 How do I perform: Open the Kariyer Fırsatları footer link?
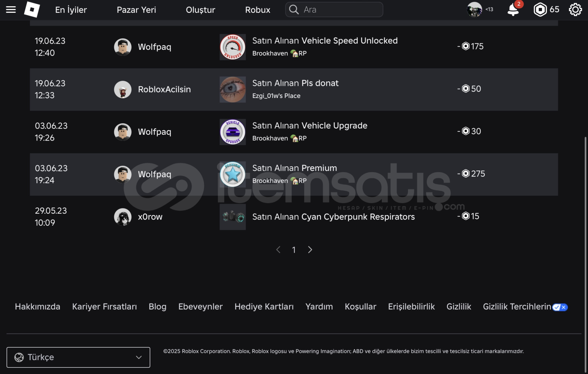click(x=104, y=307)
